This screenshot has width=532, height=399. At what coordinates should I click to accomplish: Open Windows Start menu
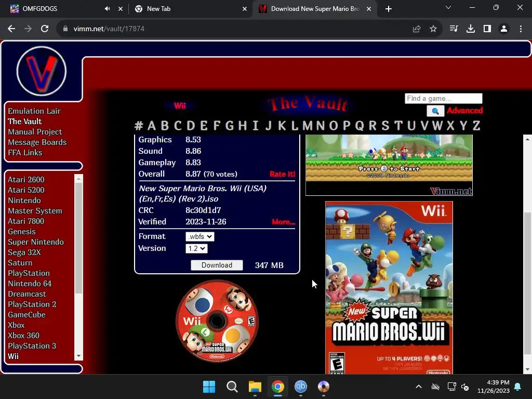[x=209, y=387]
